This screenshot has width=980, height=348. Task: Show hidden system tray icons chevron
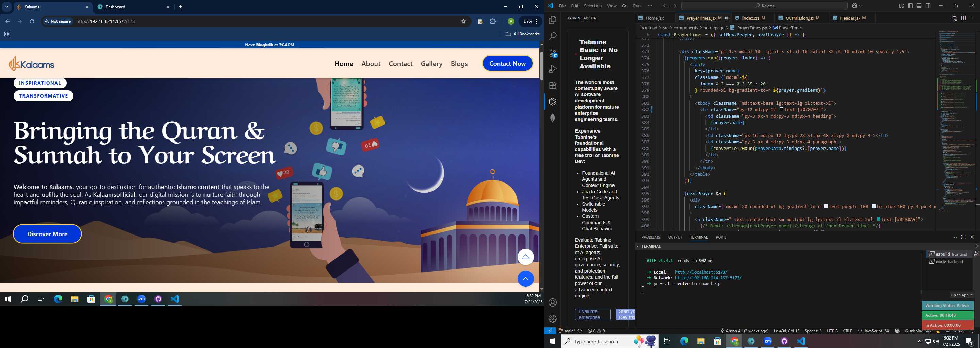[919, 341]
